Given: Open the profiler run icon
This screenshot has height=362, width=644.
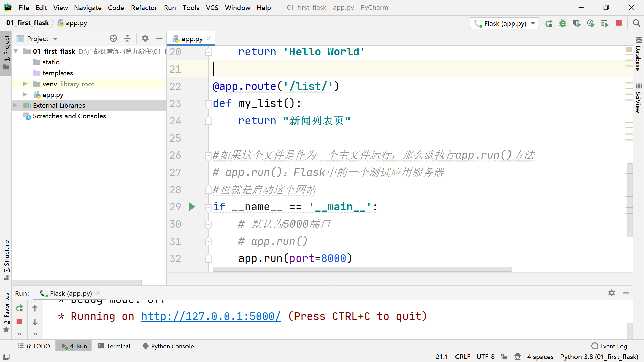Looking at the screenshot, I should pyautogui.click(x=591, y=23).
